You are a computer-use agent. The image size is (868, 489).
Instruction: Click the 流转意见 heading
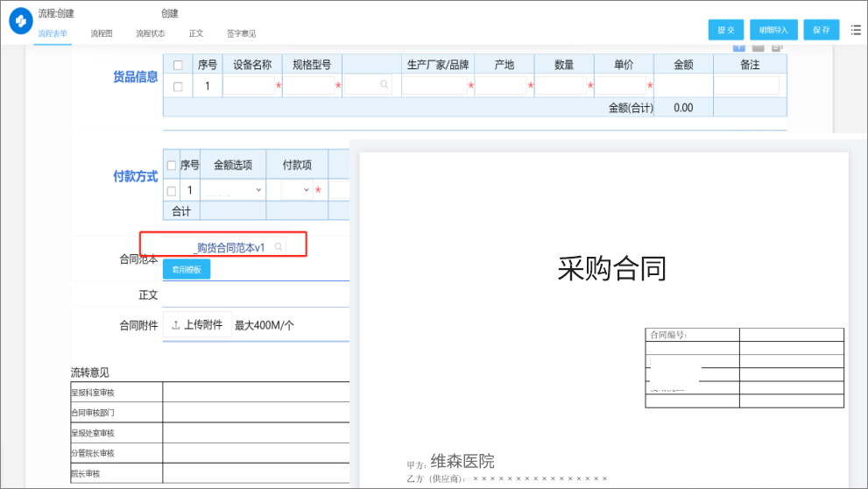89,372
